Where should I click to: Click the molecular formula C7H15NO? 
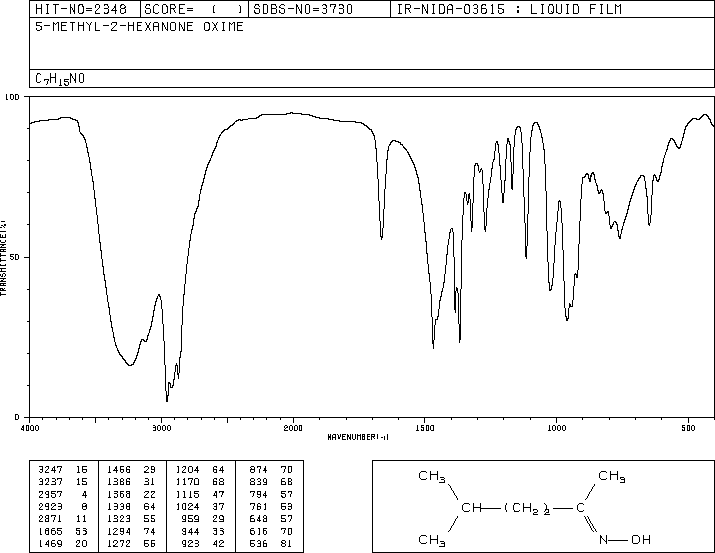(x=60, y=79)
